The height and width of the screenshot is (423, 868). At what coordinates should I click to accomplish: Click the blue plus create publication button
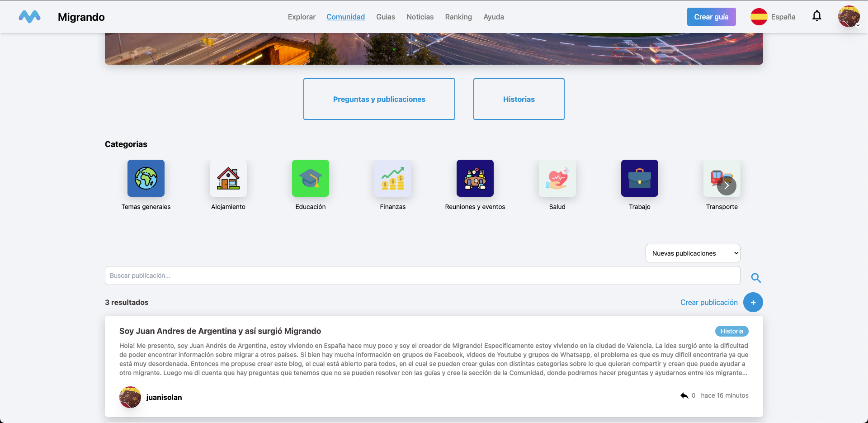753,302
